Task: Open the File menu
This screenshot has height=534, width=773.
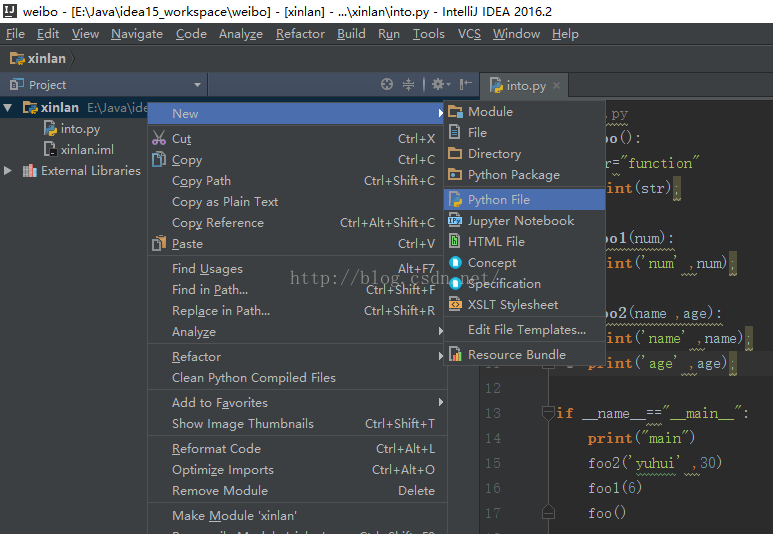Action: 15,34
